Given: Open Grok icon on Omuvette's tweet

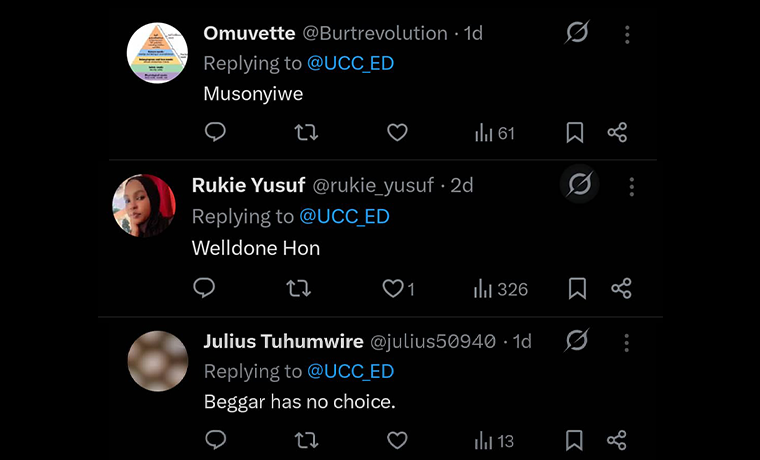Looking at the screenshot, I should tap(576, 34).
